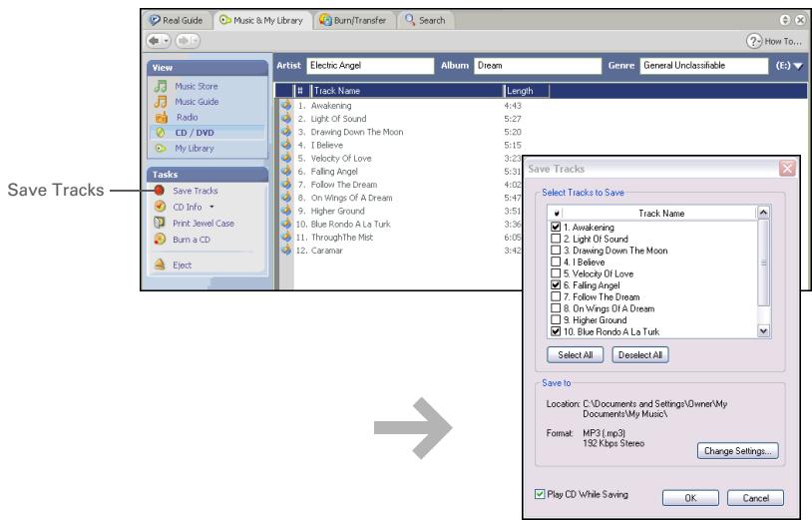Open the forward button history dropdown arrow
The image size is (812, 520).
click(195, 40)
